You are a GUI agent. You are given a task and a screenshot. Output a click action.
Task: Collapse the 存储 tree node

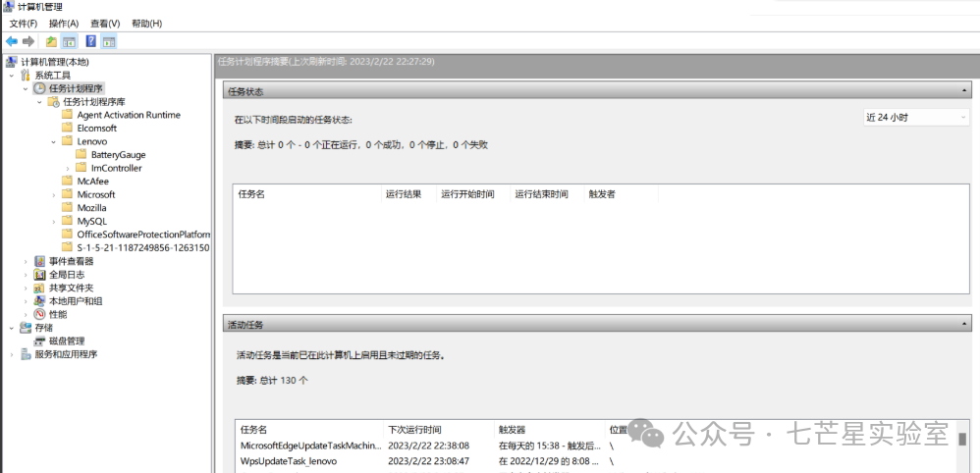tap(11, 328)
